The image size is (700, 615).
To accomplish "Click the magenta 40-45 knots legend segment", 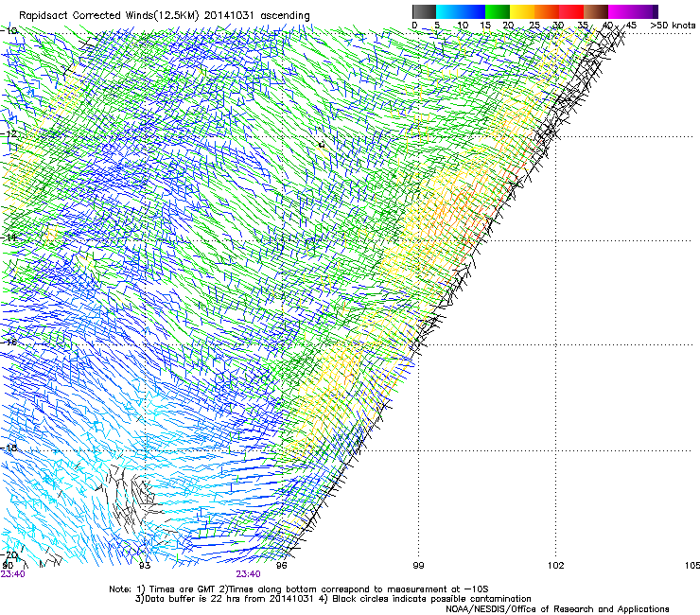I will [x=621, y=11].
